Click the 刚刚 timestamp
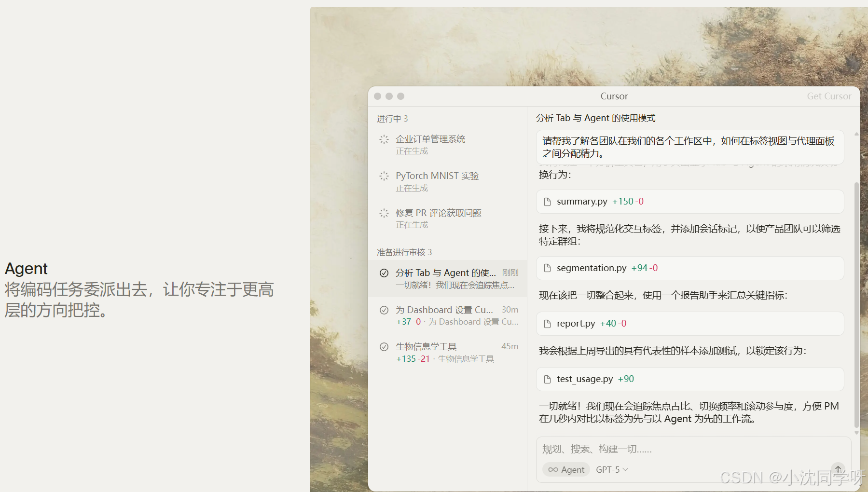Screen dimensions: 868x492 pos(510,273)
